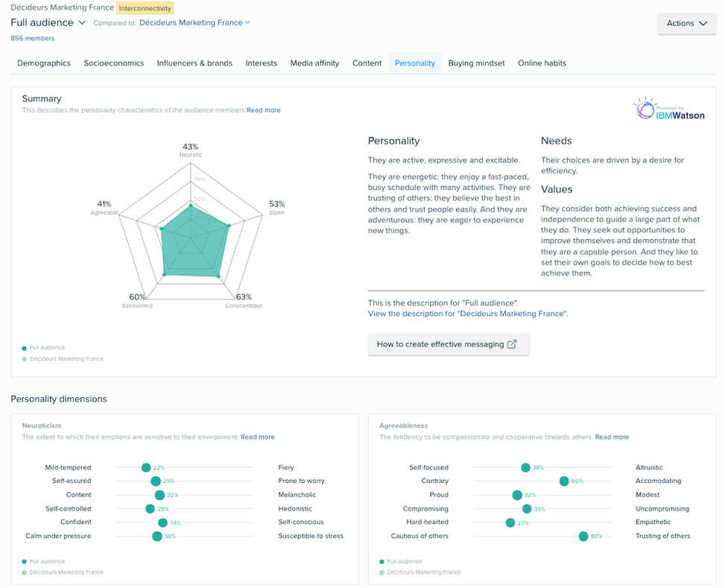Viewport: 725px width, 588px height.
Task: Click the Agreeableness panel title
Action: [404, 426]
